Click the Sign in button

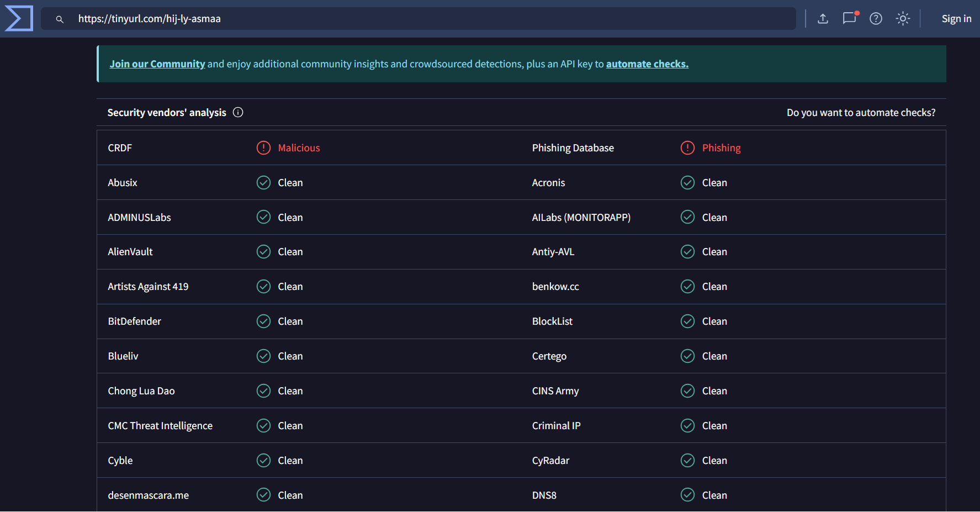pyautogui.click(x=956, y=19)
